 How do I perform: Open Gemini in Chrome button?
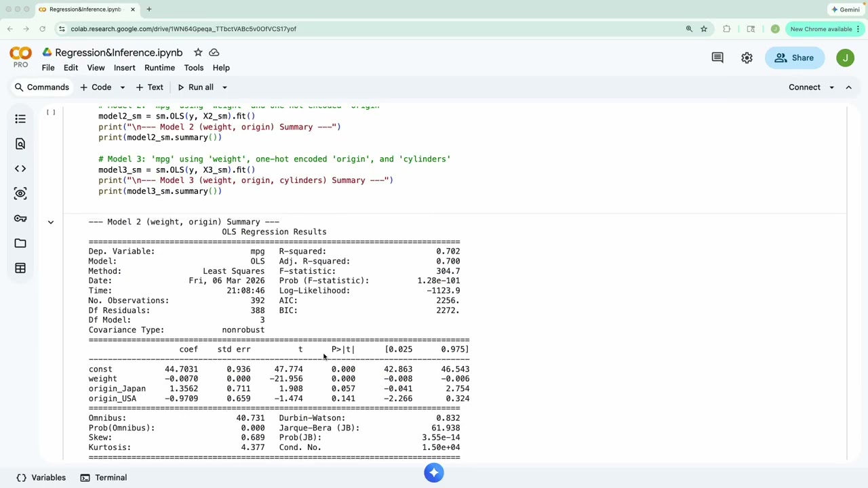pyautogui.click(x=846, y=9)
